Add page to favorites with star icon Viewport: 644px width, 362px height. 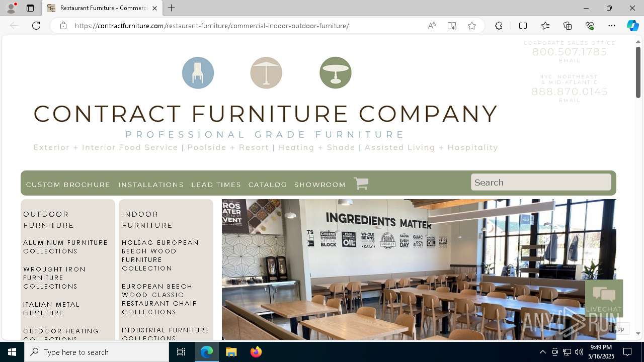472,26
